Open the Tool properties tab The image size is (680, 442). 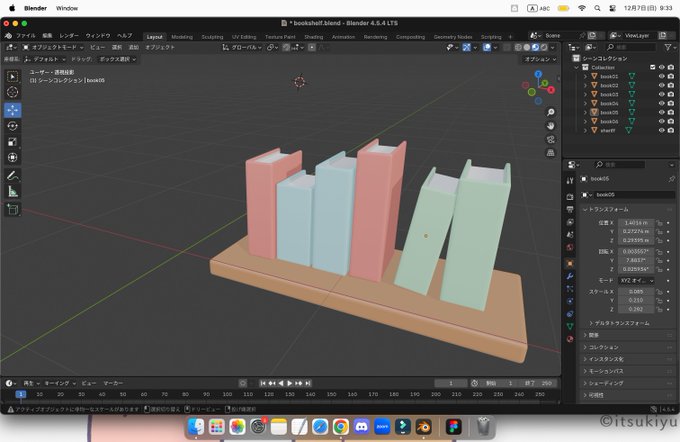click(570, 181)
